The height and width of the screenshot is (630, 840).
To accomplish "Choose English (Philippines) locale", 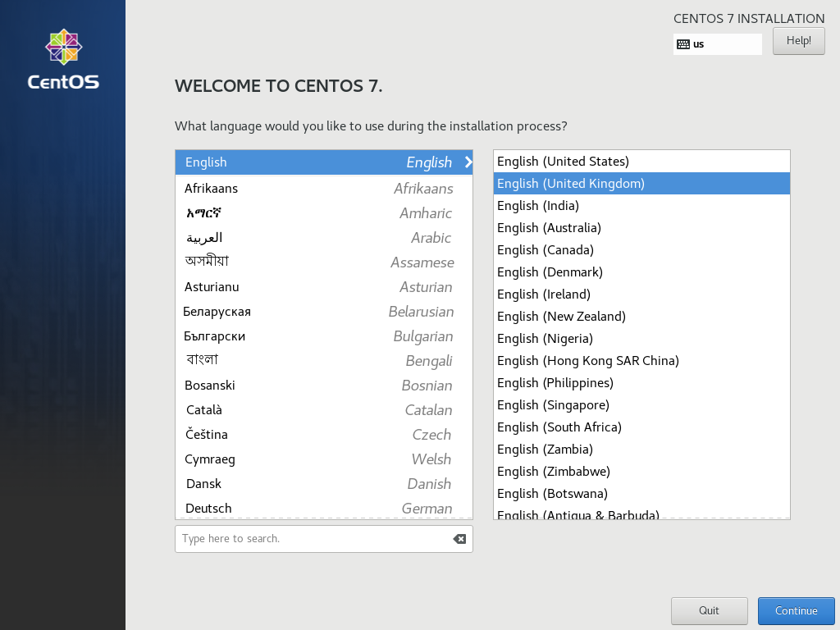I will pos(641,382).
